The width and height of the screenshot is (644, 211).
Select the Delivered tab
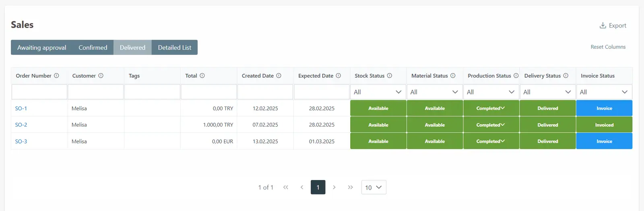click(132, 47)
